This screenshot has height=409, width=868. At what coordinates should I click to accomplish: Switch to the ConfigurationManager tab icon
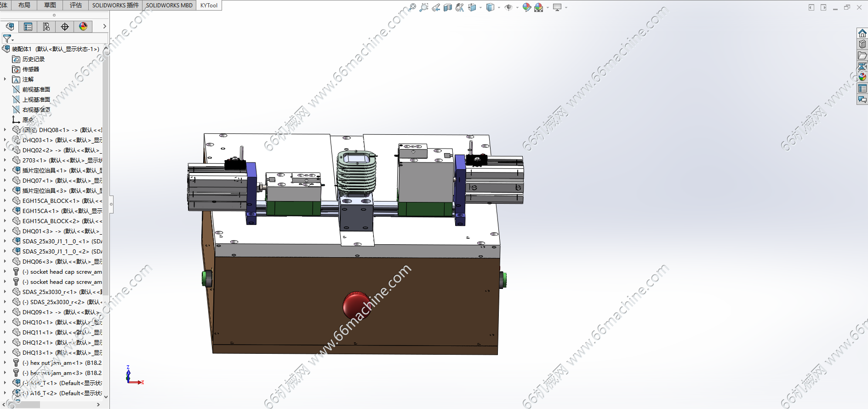(x=46, y=27)
